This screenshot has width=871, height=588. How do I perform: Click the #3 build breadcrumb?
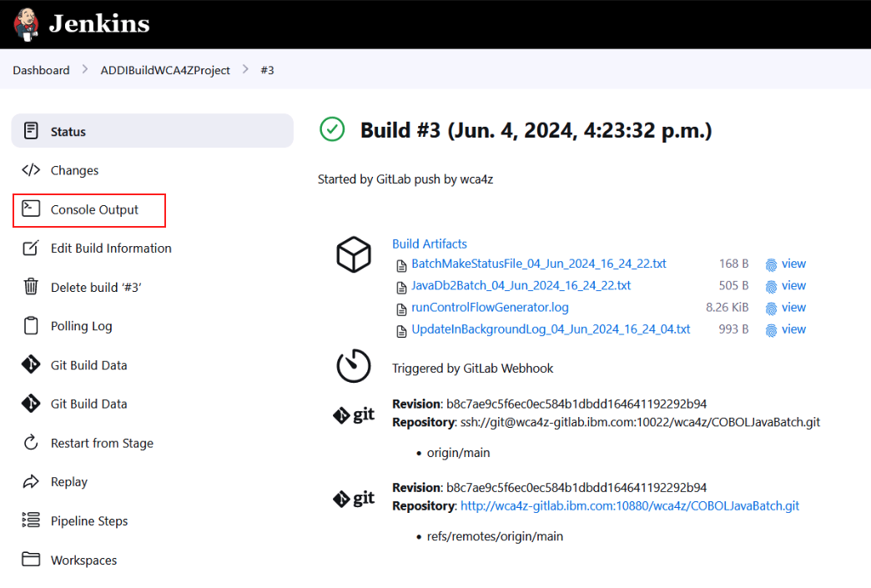point(267,70)
